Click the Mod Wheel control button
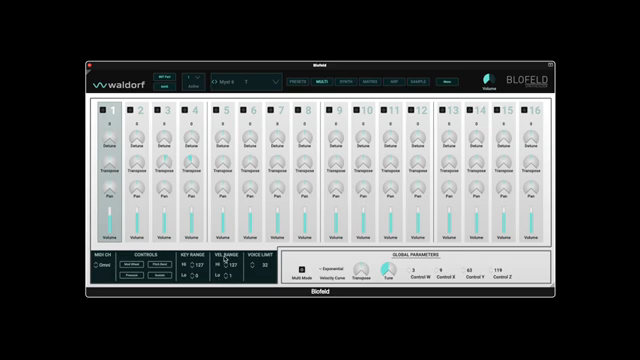Image resolution: width=640 pixels, height=360 pixels. pos(131,264)
